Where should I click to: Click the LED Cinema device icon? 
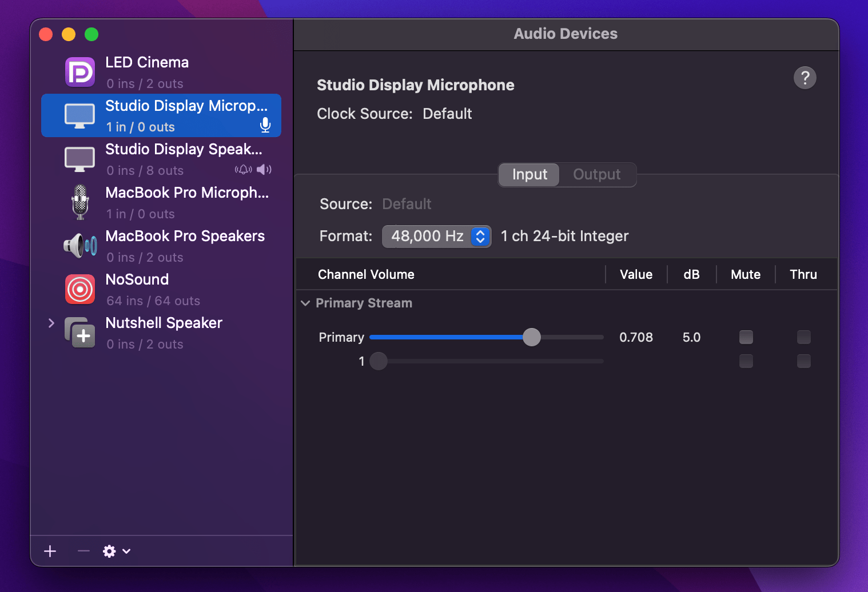pos(80,72)
